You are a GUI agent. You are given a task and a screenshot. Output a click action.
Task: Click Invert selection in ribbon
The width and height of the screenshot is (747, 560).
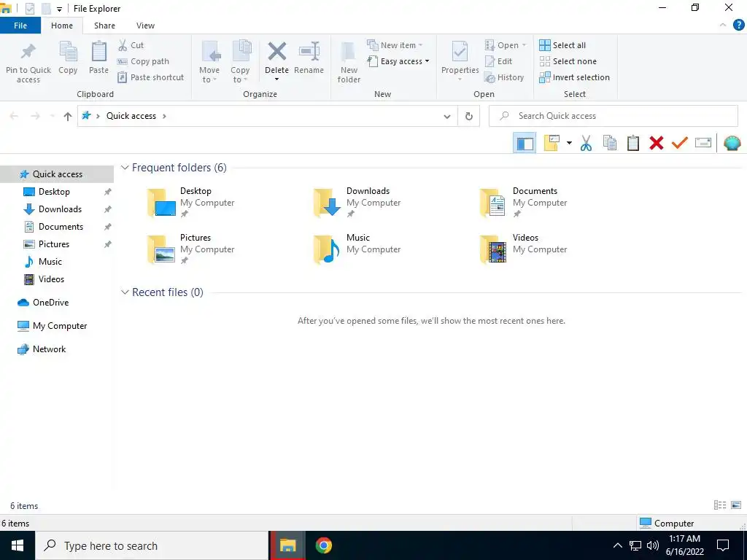click(575, 77)
